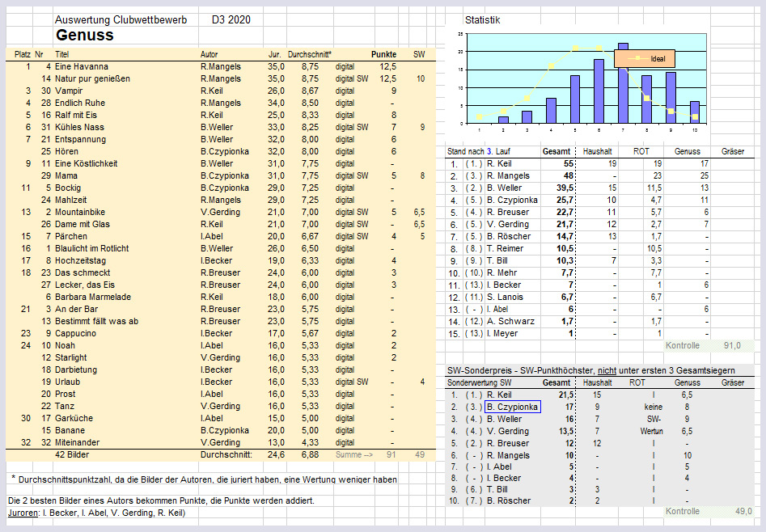This screenshot has width=766, height=532.
Task: Select the "Sonderwertung SW" header cell
Action: click(x=479, y=382)
